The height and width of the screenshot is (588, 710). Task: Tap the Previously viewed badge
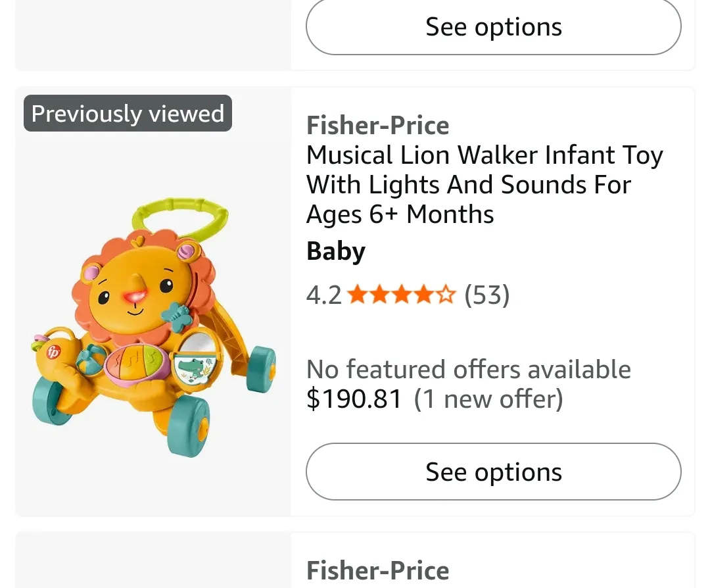point(128,113)
